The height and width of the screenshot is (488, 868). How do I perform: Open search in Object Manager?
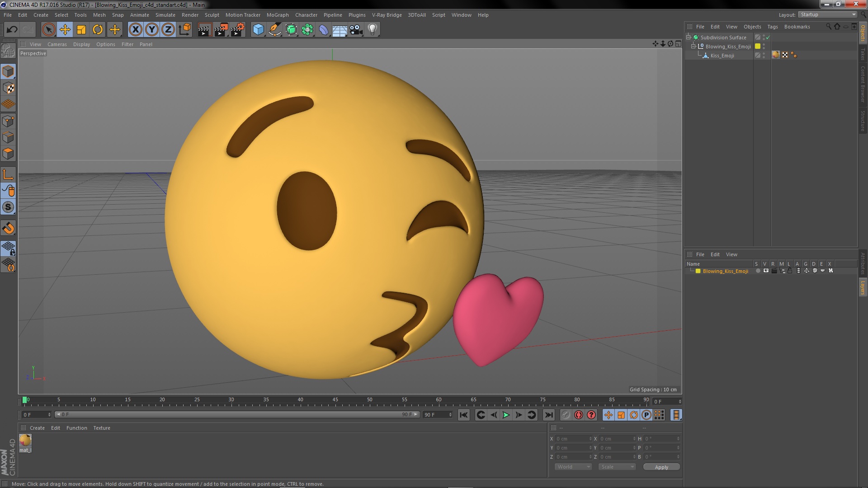828,27
